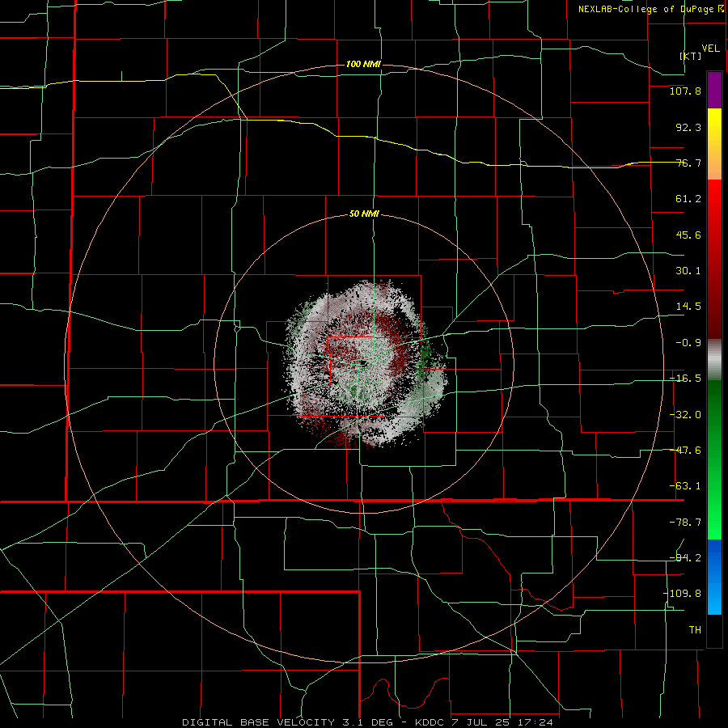
Task: Click the VEL legend title
Action: (710, 49)
